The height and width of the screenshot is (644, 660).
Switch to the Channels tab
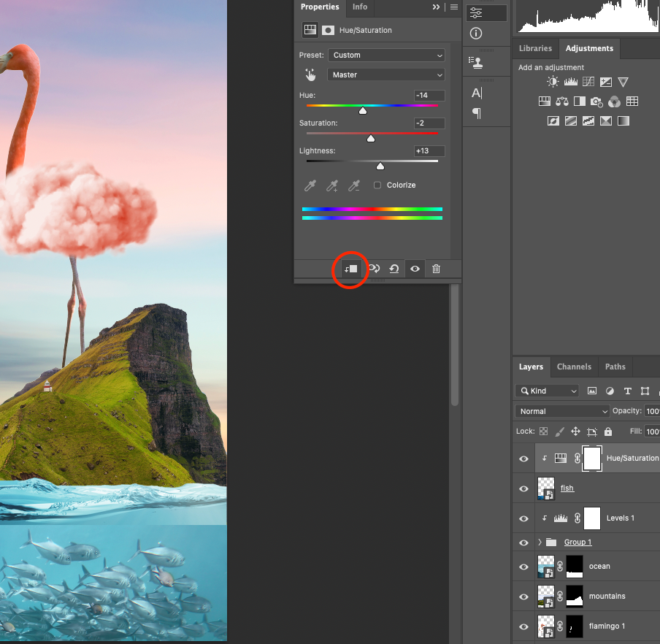tap(574, 367)
